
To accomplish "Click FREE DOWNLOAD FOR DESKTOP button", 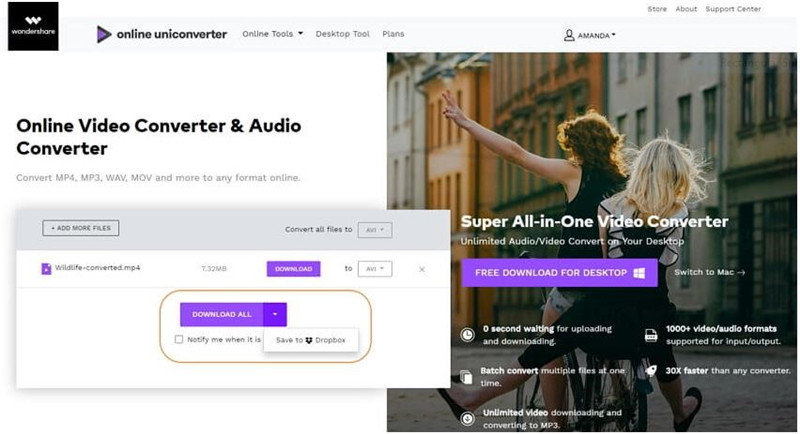I will pos(559,273).
